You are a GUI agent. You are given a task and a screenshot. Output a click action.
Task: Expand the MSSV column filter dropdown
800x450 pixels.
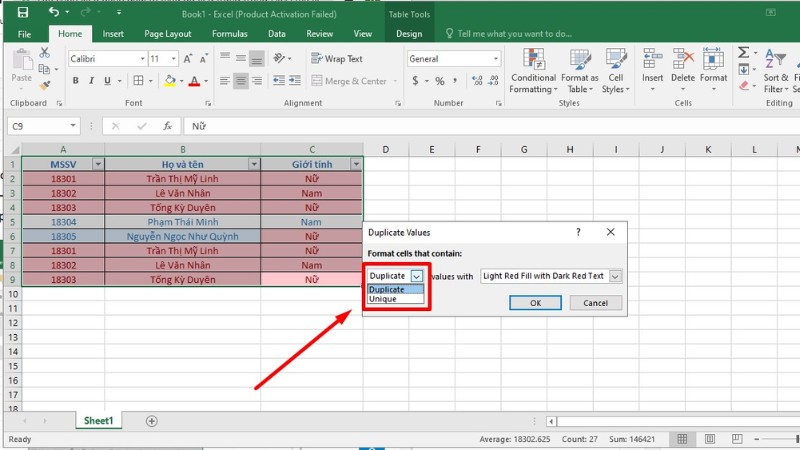coord(97,164)
